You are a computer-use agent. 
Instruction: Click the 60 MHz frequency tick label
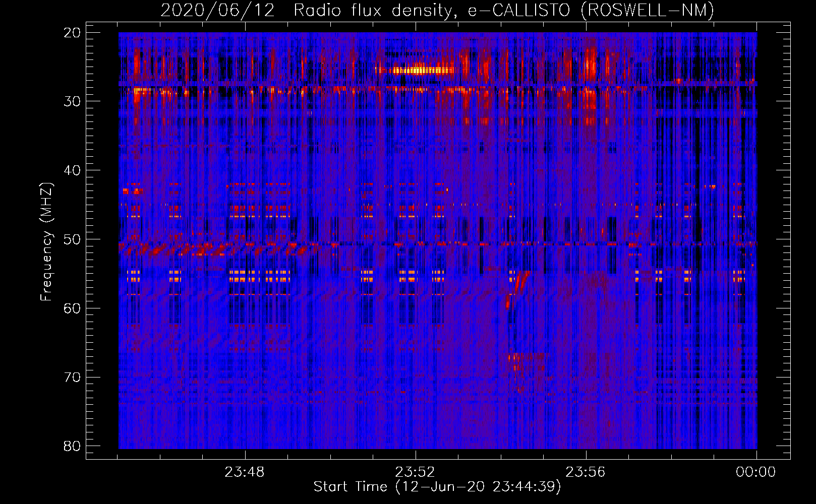[72, 308]
